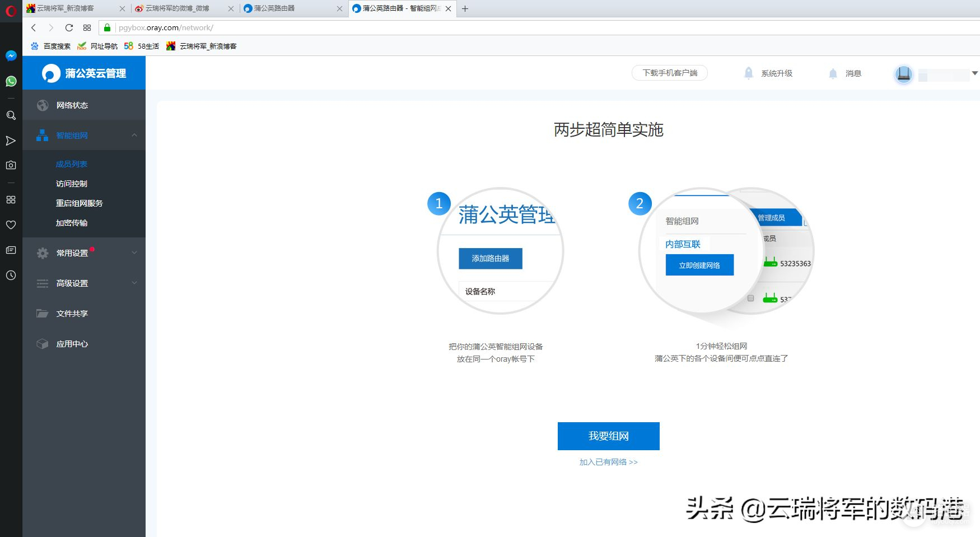
Task: Click the 系统升级 text
Action: 777,73
